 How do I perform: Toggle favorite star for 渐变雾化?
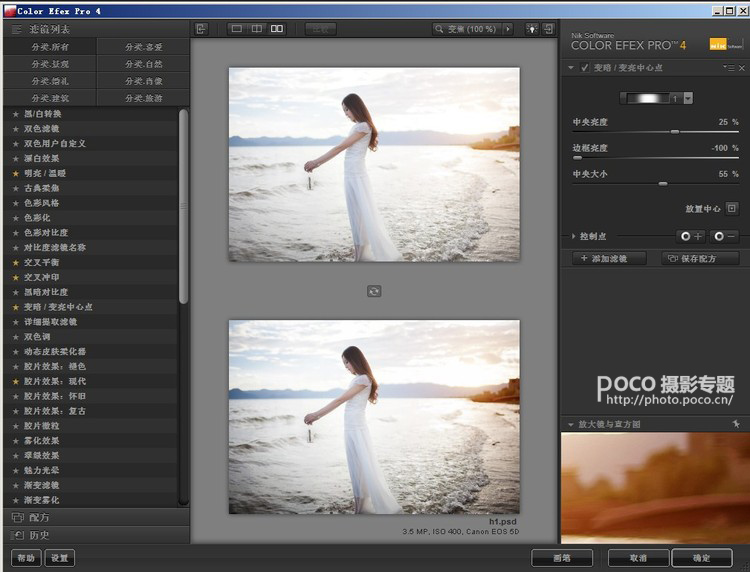click(x=16, y=500)
